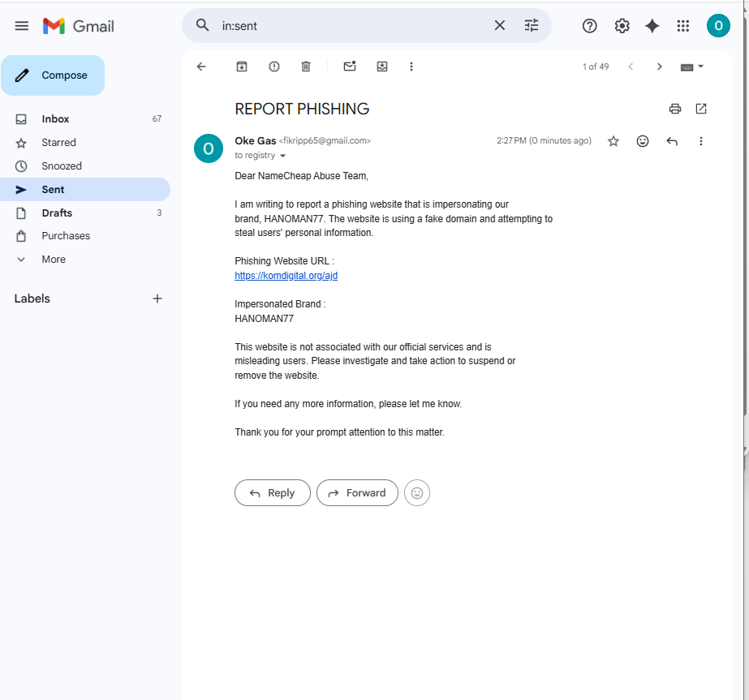749x700 pixels.
Task: Star the REPORT PHISHING message
Action: pyautogui.click(x=613, y=141)
